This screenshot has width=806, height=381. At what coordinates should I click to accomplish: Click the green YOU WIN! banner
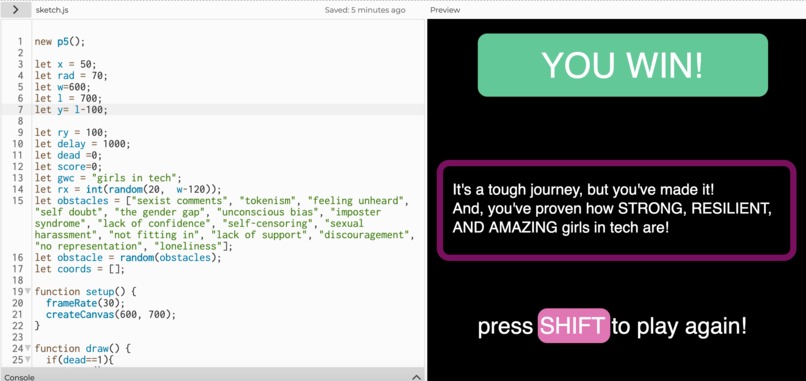[x=622, y=65]
